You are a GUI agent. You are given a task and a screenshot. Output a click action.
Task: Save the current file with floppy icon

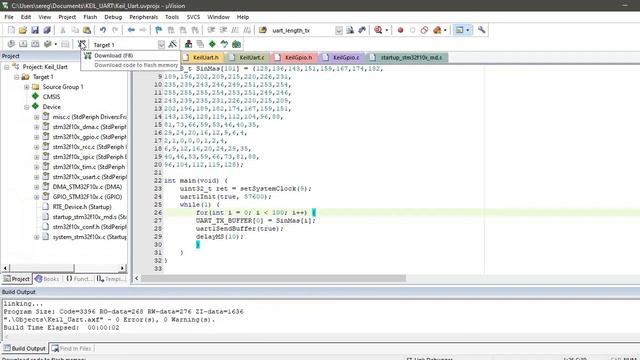(35, 30)
